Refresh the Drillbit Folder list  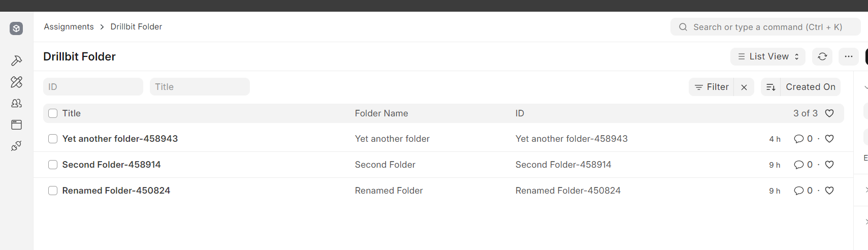point(822,56)
